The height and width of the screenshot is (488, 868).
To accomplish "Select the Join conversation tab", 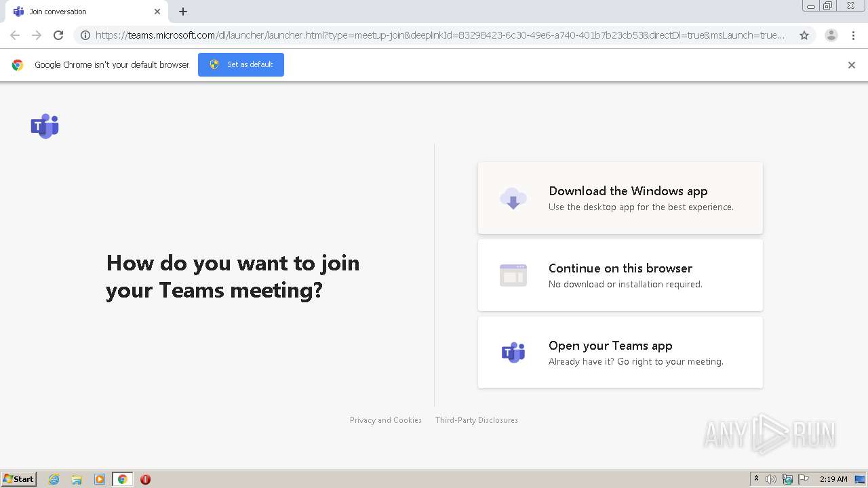I will click(x=87, y=12).
